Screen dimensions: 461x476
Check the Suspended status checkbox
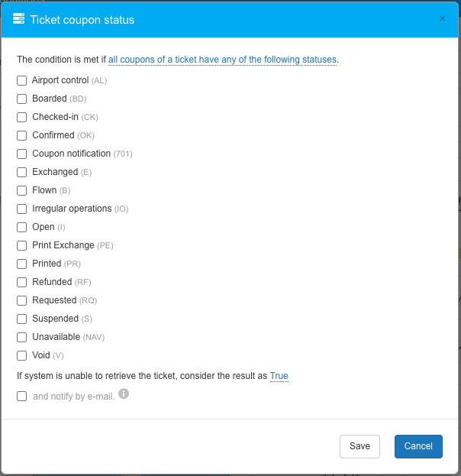(x=22, y=319)
